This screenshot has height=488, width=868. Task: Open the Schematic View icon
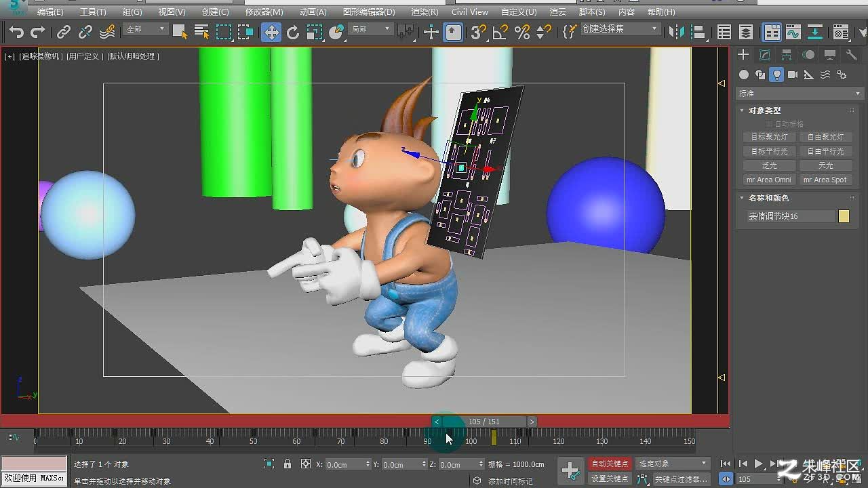pos(815,32)
